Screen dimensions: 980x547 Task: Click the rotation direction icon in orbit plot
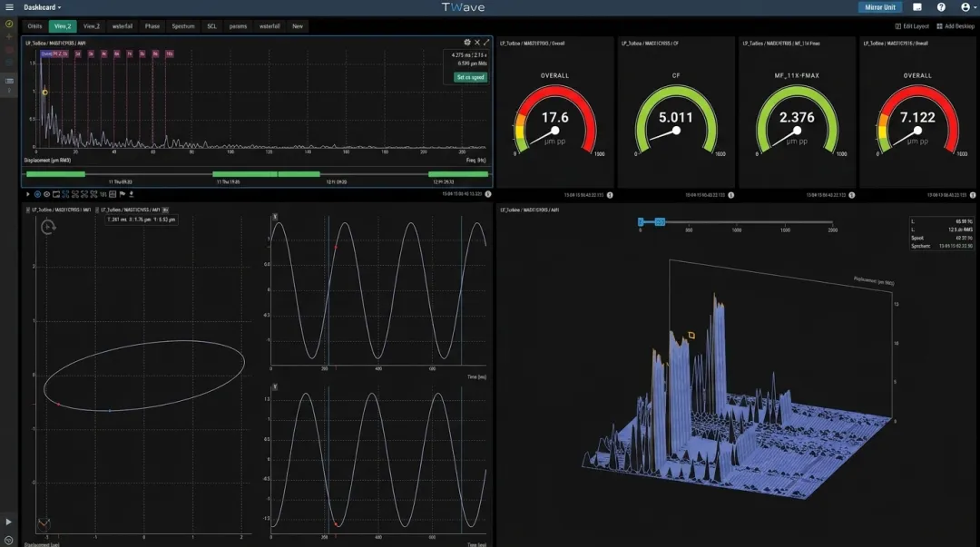(x=48, y=227)
